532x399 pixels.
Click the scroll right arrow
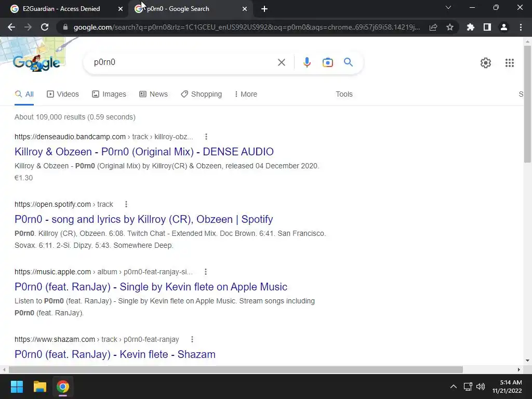[519, 369]
